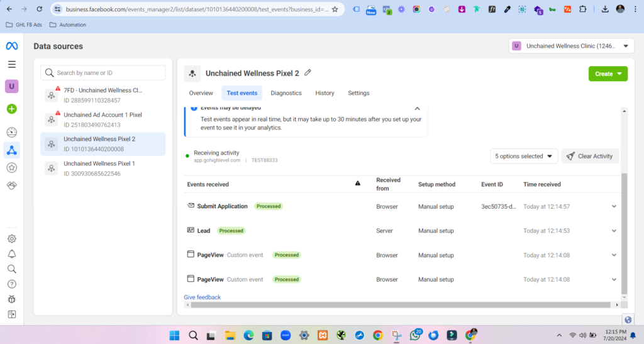The image size is (644, 344).
Task: Click the search magnifier in the sidebar
Action: point(11,269)
